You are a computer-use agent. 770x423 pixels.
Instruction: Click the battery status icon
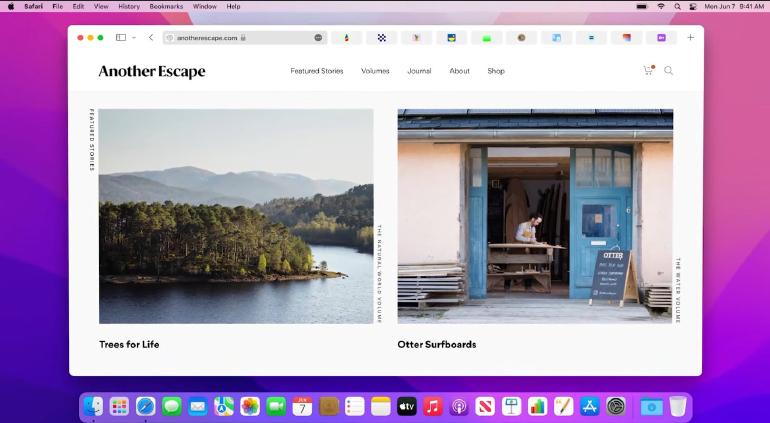point(642,6)
